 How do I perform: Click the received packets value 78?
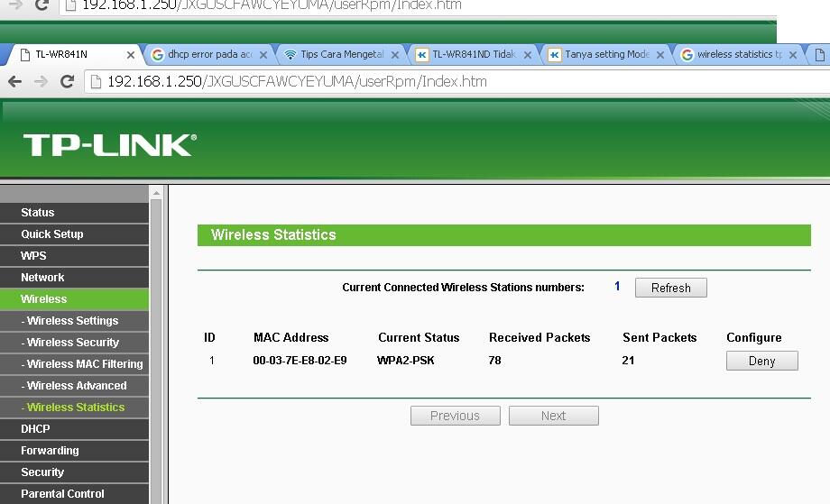click(495, 361)
